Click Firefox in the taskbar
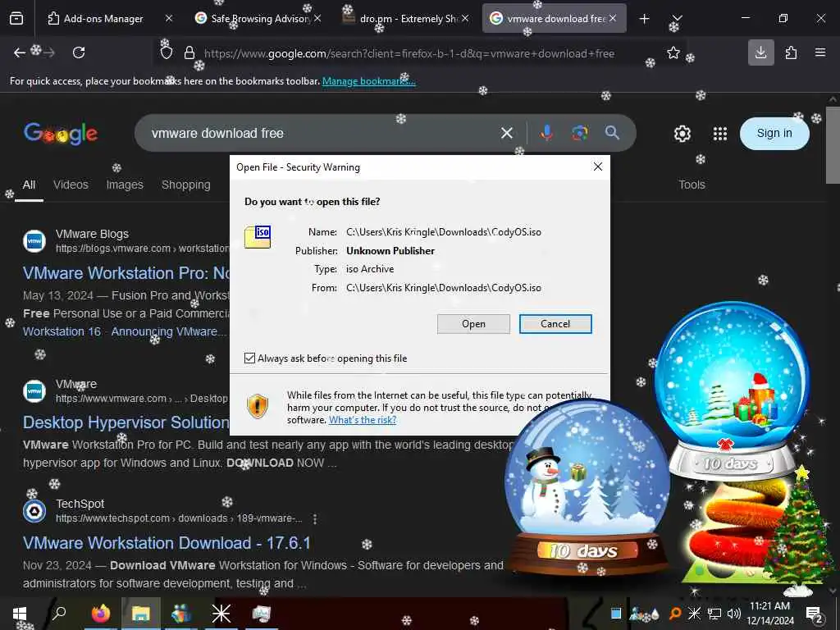The width and height of the screenshot is (840, 630). pos(101,614)
